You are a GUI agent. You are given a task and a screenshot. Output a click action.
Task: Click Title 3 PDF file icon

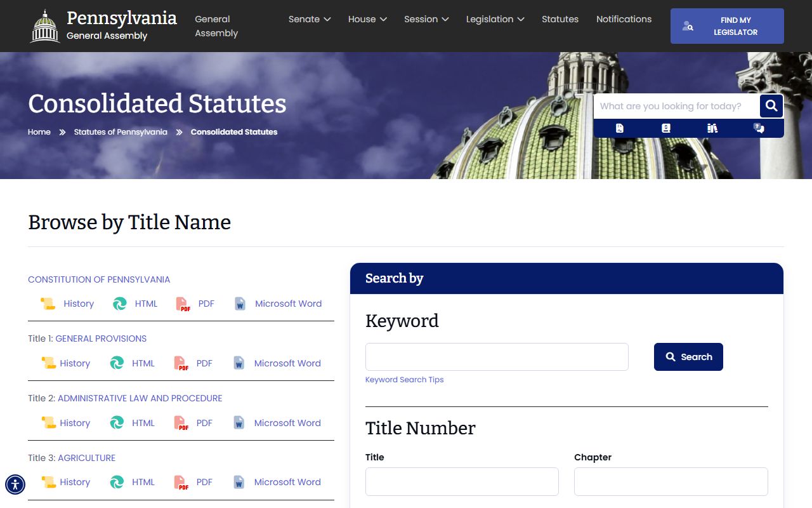coord(181,482)
